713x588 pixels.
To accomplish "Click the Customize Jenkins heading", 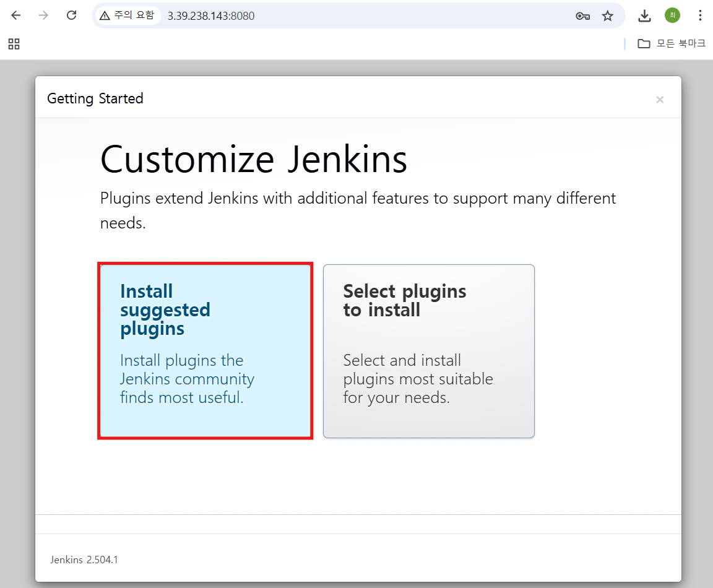I will click(x=253, y=160).
